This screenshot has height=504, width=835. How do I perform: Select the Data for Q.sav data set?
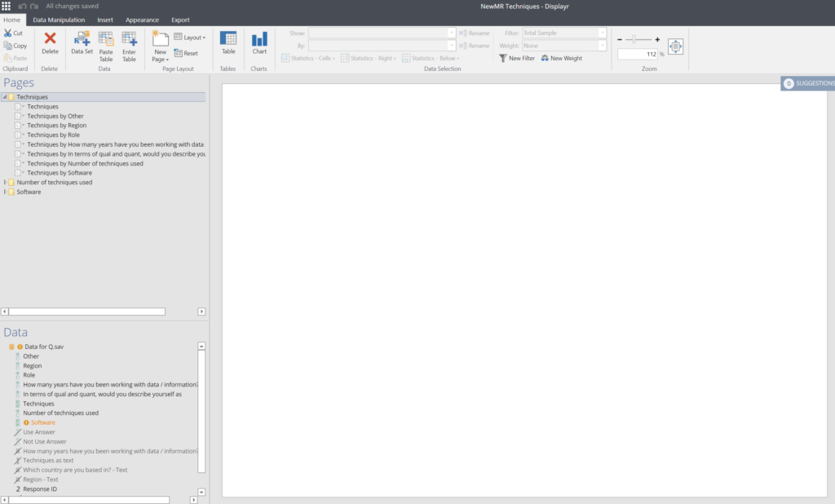pos(44,347)
